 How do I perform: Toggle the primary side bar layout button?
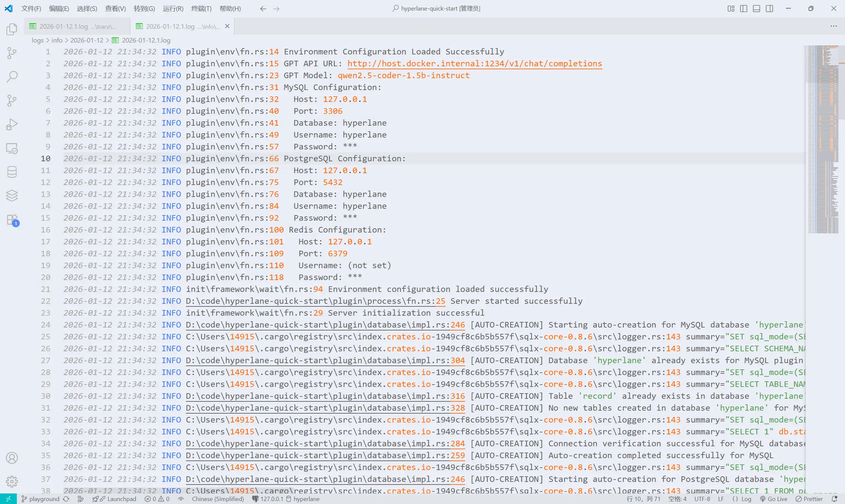coord(743,9)
